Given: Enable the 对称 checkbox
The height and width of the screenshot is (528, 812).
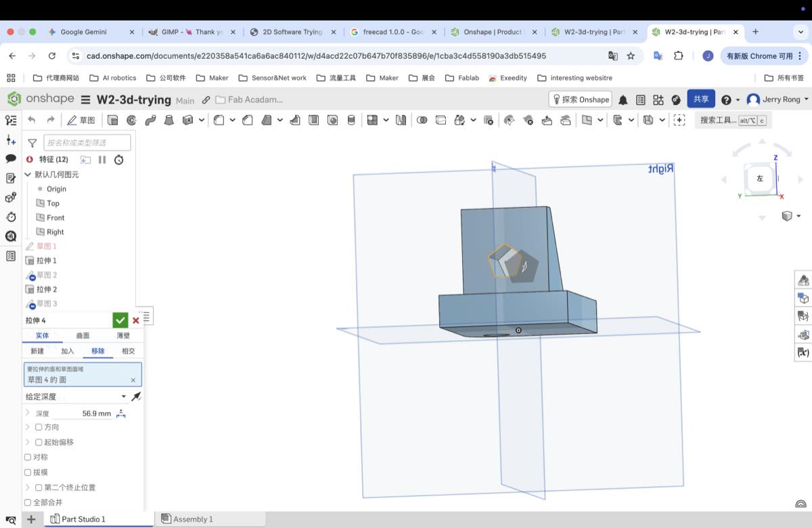Looking at the screenshot, I should tap(28, 457).
